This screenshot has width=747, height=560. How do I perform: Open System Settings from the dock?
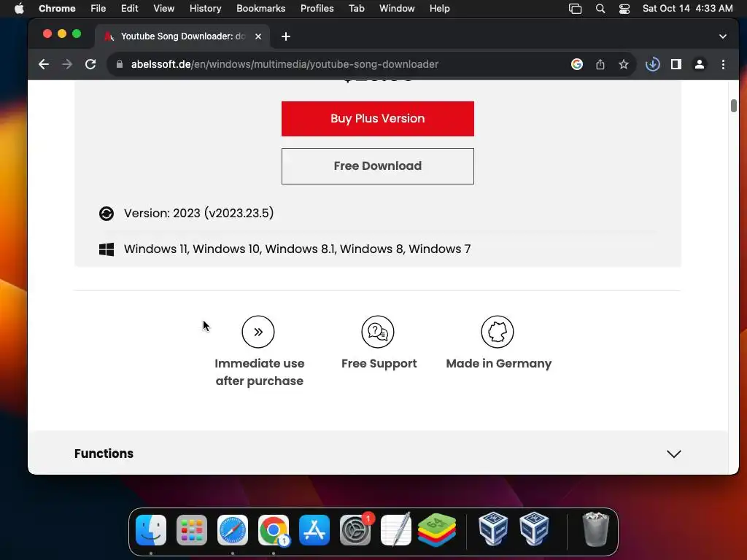pyautogui.click(x=355, y=530)
